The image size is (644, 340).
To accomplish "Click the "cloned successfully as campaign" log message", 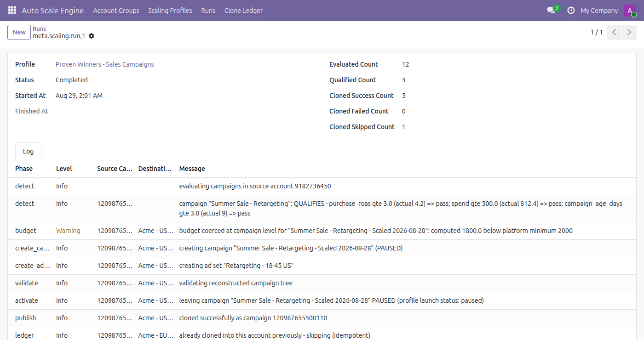I will pyautogui.click(x=253, y=318).
